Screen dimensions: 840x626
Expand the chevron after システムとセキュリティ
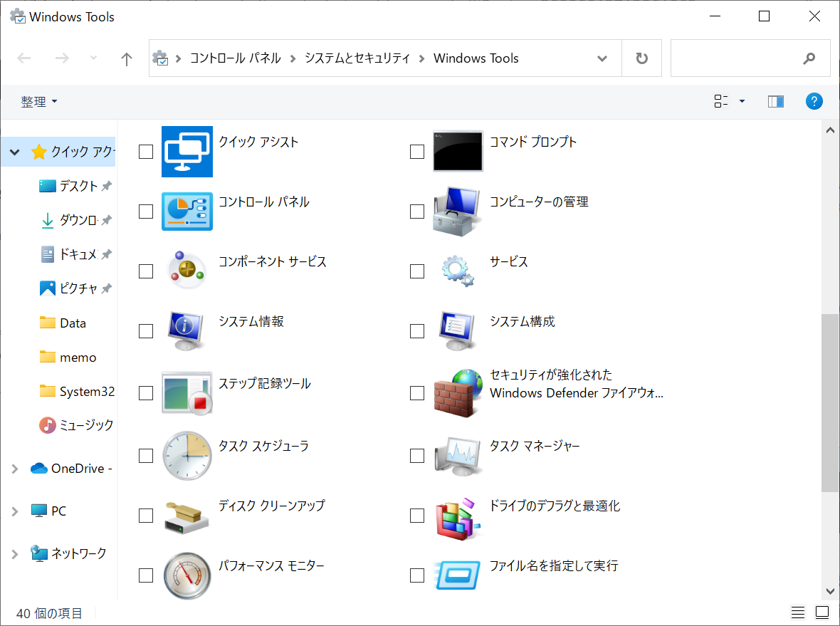(x=421, y=58)
